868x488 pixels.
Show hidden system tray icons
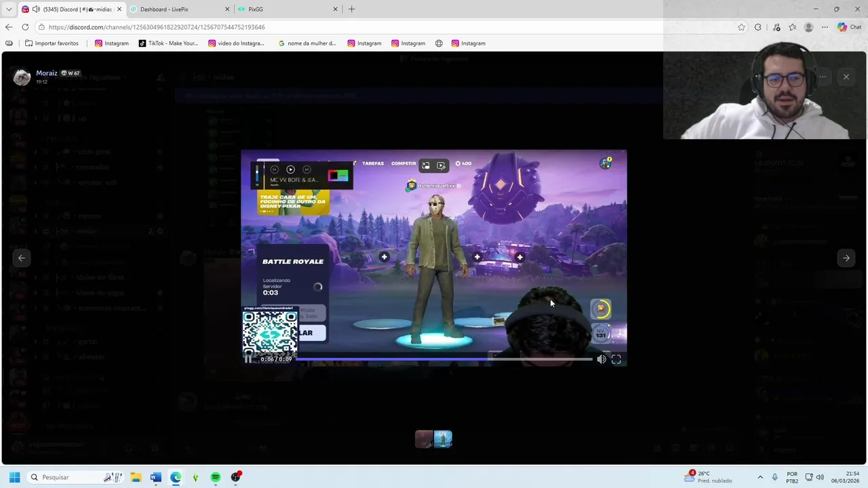tap(760, 477)
